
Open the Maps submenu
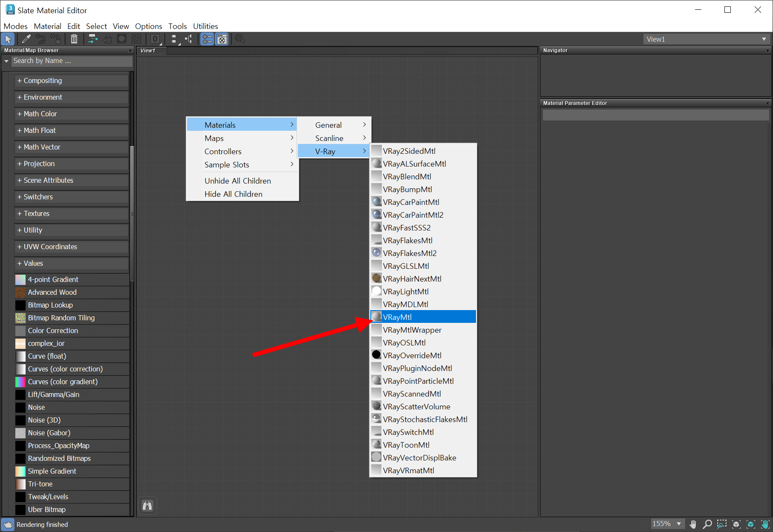242,138
